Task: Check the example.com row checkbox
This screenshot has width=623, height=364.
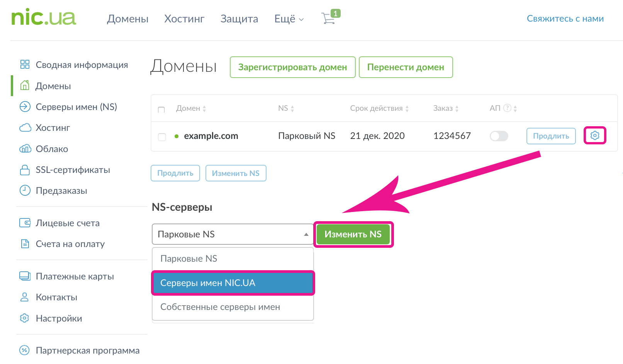Action: point(162,137)
